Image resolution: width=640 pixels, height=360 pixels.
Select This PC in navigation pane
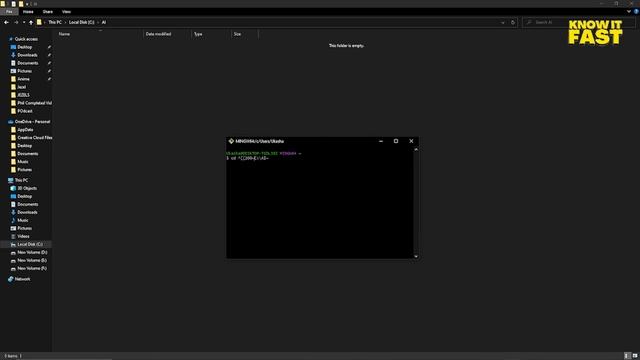(21, 180)
